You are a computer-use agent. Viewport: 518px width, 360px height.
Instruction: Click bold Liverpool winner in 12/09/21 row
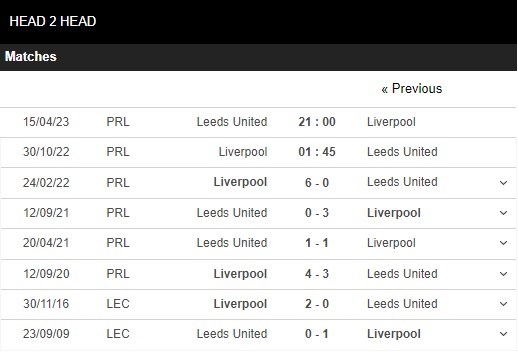coord(394,213)
